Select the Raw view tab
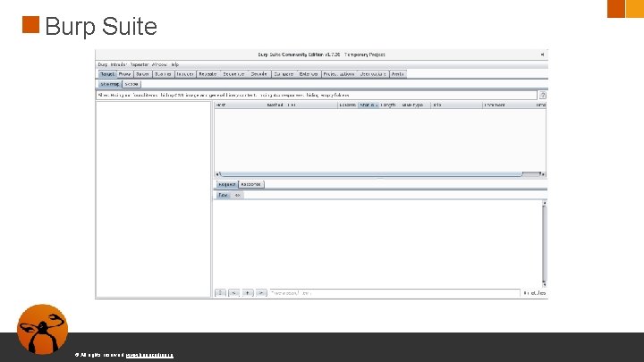Image resolution: width=644 pixels, height=362 pixels. tap(223, 196)
